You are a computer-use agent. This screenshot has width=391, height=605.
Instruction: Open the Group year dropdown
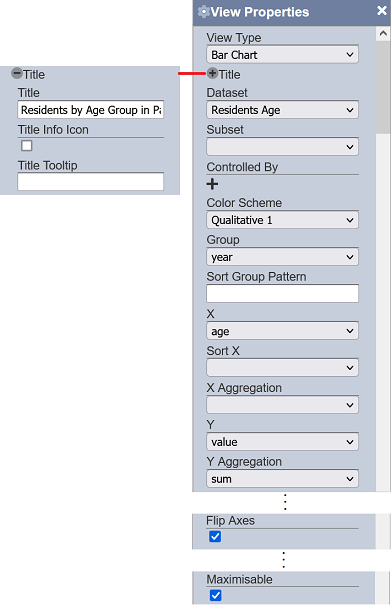pyautogui.click(x=283, y=257)
